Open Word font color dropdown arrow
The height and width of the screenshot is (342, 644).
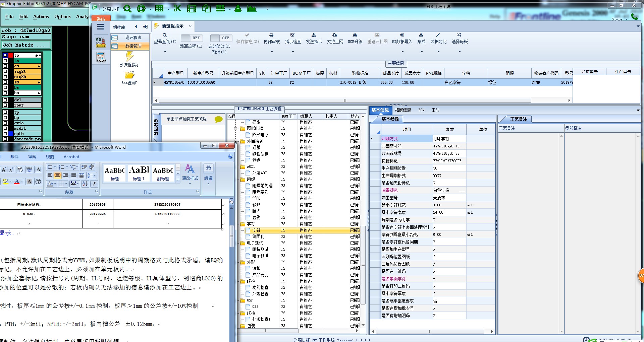22,182
